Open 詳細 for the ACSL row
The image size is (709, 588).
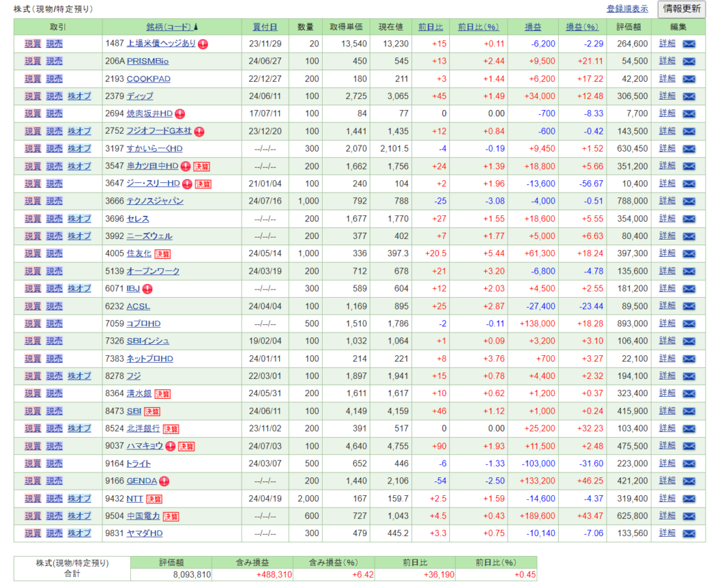pyautogui.click(x=667, y=306)
